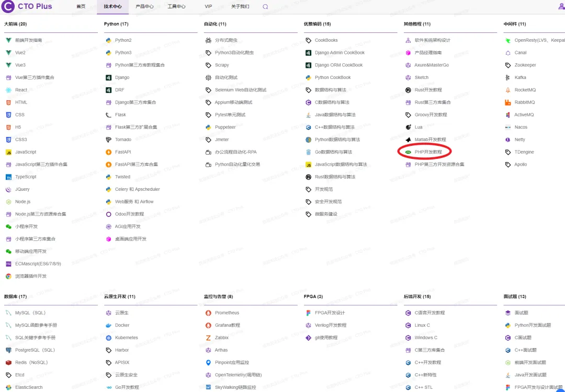Click the Java icon beside Java数据结构与算法
565x392 pixels.
pyautogui.click(x=308, y=115)
